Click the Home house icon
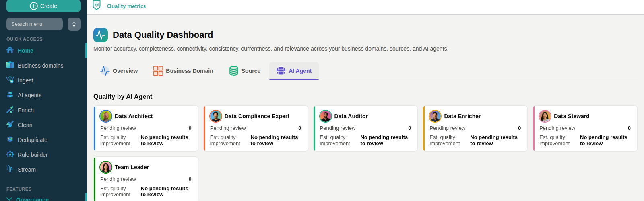Screen dimensions: 644x201 (10, 50)
